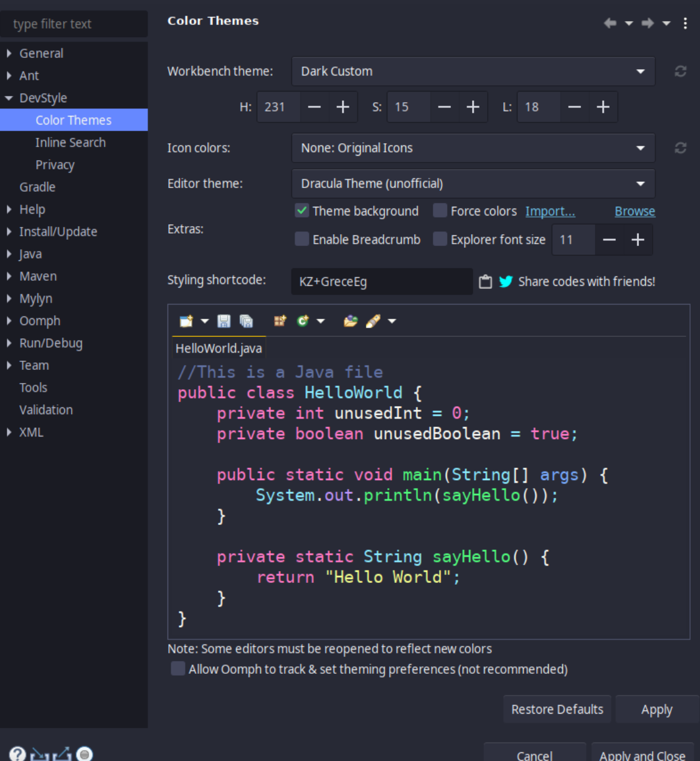This screenshot has height=761, width=700.
Task: Click the new wizard icon in preview toolbar
Action: (186, 321)
